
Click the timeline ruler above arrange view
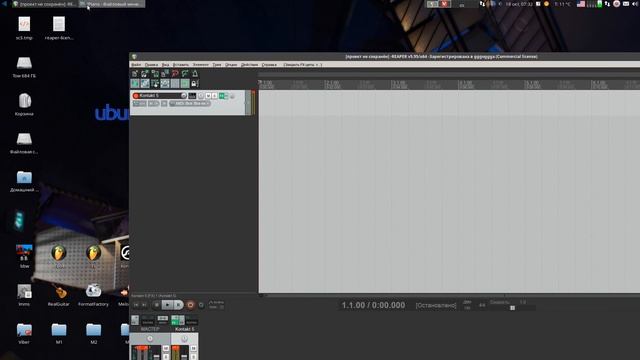coord(449,84)
